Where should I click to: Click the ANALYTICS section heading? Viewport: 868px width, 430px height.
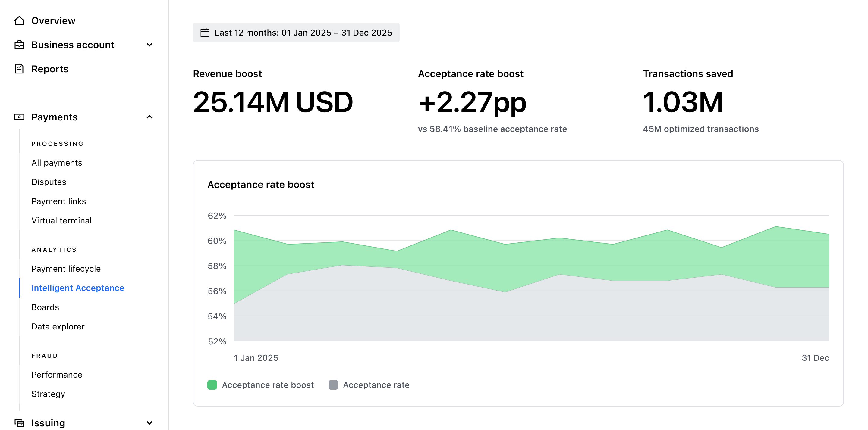coord(54,250)
